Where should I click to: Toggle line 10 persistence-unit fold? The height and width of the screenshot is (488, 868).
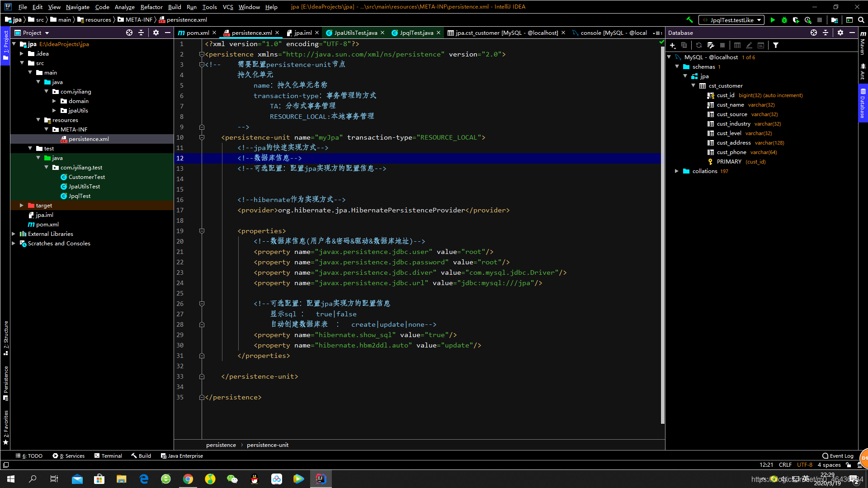202,137
